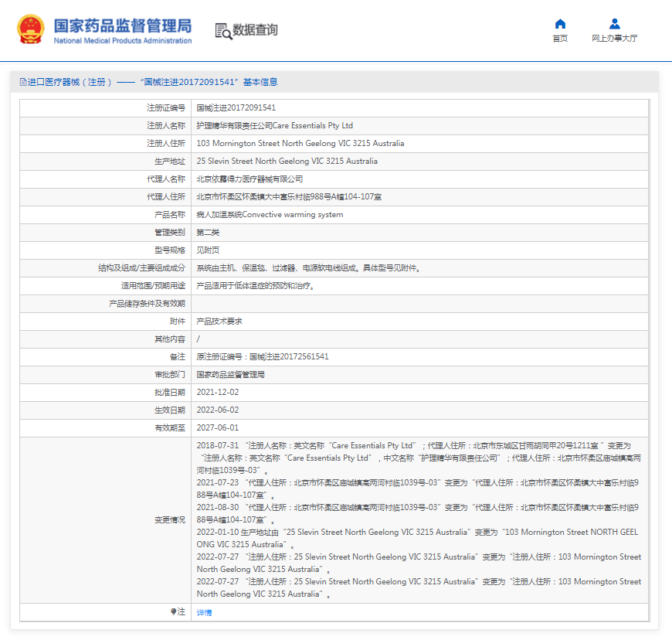Viewport: 672px width, 640px height.
Task: Select 型号规格 label
Action: (170, 250)
